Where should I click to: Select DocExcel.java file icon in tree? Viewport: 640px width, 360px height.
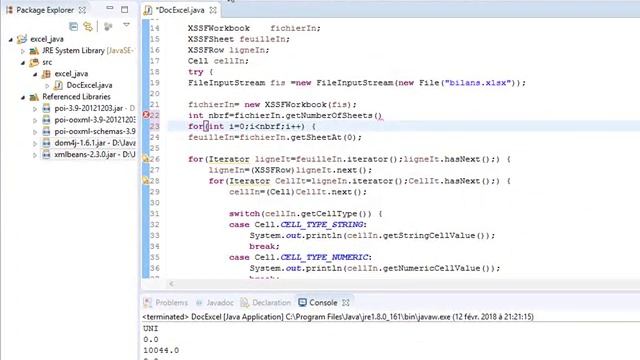58,85
